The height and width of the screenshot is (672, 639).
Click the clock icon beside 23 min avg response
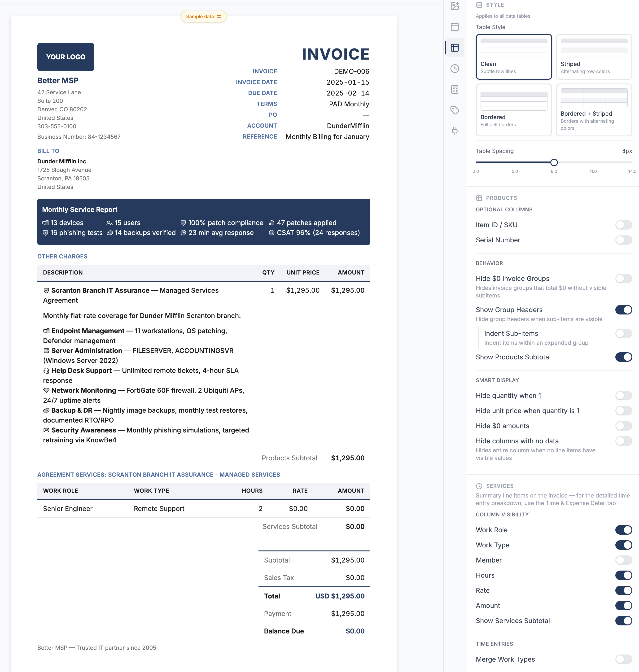[183, 233]
